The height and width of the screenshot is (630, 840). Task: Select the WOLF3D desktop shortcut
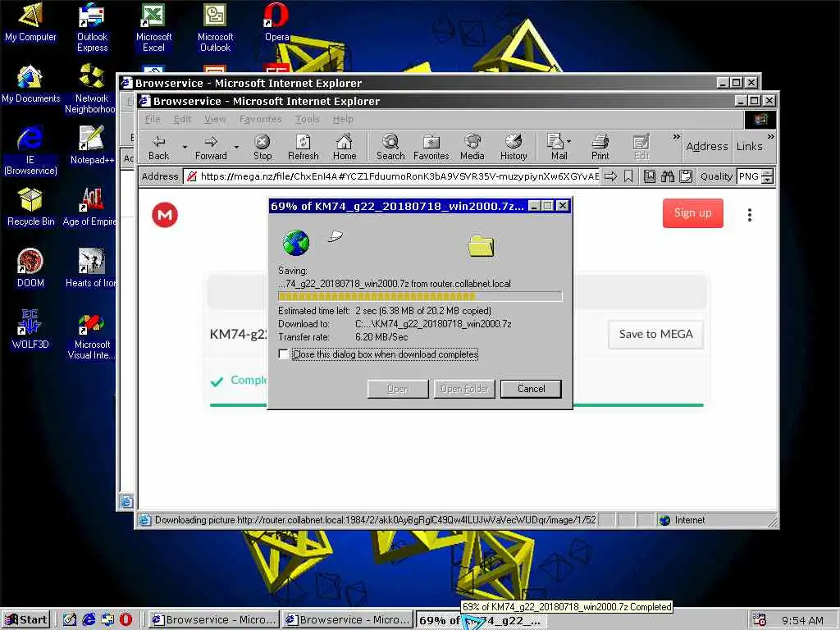point(30,330)
